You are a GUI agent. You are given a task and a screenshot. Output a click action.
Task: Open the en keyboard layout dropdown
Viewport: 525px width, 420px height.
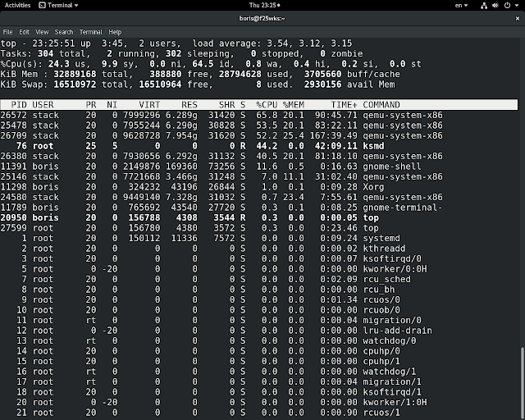pyautogui.click(x=461, y=5)
